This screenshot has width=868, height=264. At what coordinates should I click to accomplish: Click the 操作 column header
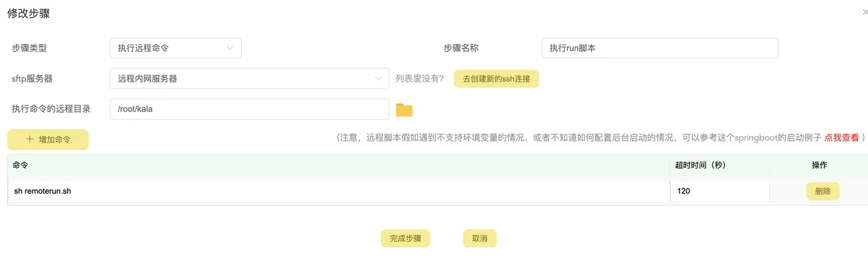tap(819, 165)
